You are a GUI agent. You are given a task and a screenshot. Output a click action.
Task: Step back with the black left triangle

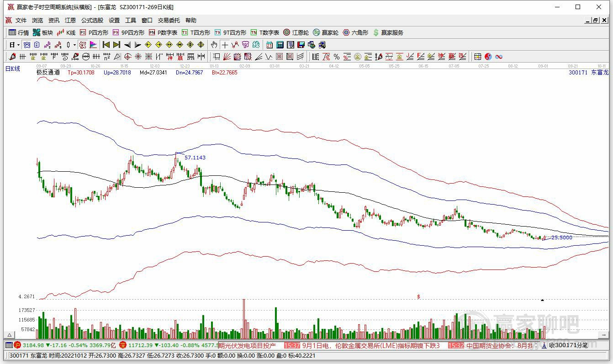127,45
